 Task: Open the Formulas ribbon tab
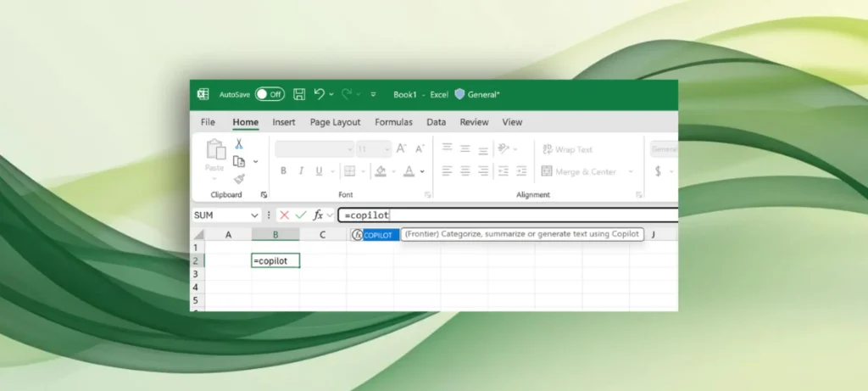pyautogui.click(x=393, y=122)
